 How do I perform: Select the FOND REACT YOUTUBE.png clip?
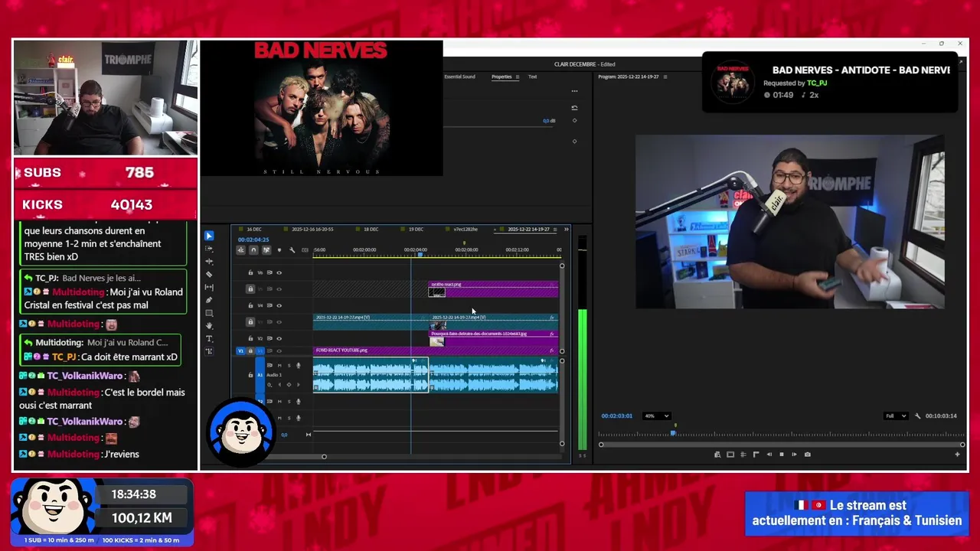click(x=436, y=350)
